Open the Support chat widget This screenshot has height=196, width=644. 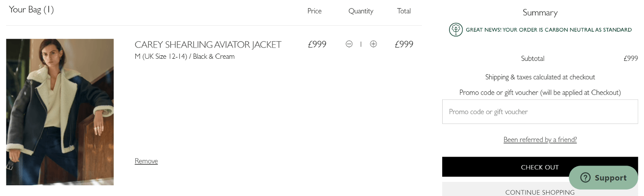pos(603,178)
